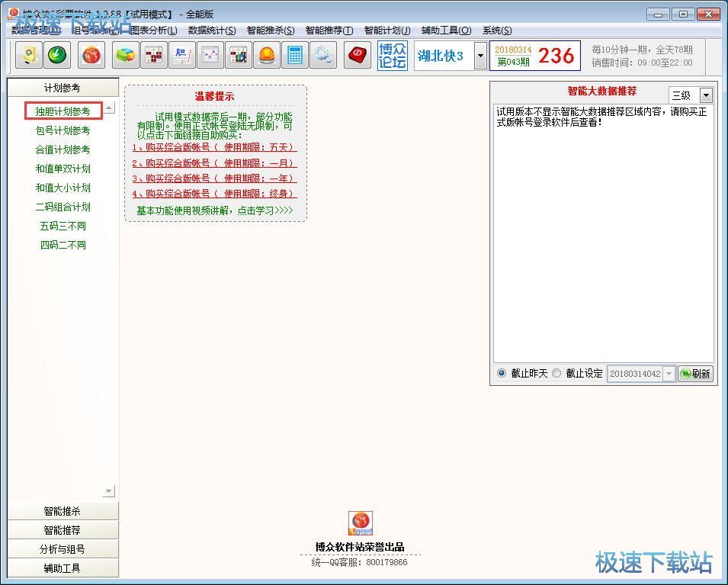Select 和值单双计划 in sidebar
Viewport: 728px width, 585px height.
point(63,169)
